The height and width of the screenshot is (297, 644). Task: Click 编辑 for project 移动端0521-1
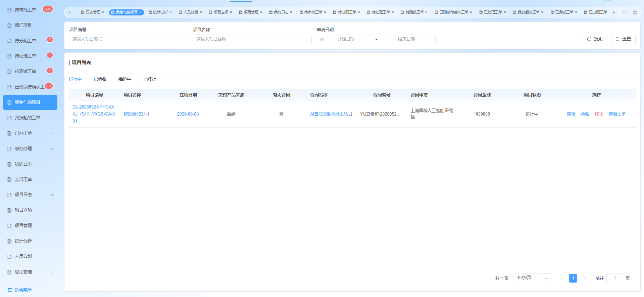571,114
